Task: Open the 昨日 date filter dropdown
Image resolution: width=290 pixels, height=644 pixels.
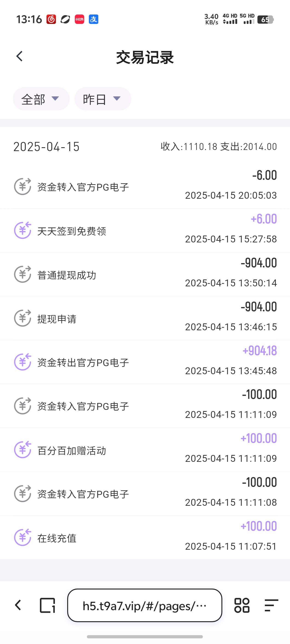Action: tap(103, 99)
